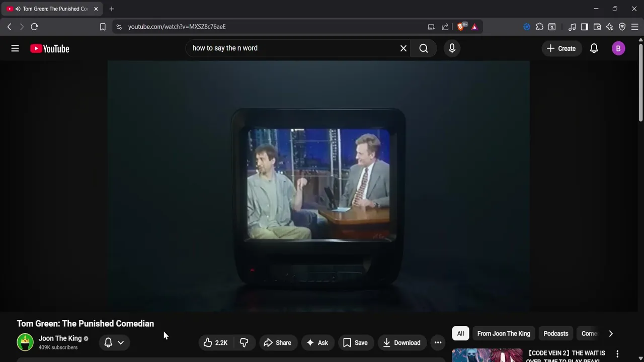Close the Tom Green YouTube tab

[x=96, y=9]
